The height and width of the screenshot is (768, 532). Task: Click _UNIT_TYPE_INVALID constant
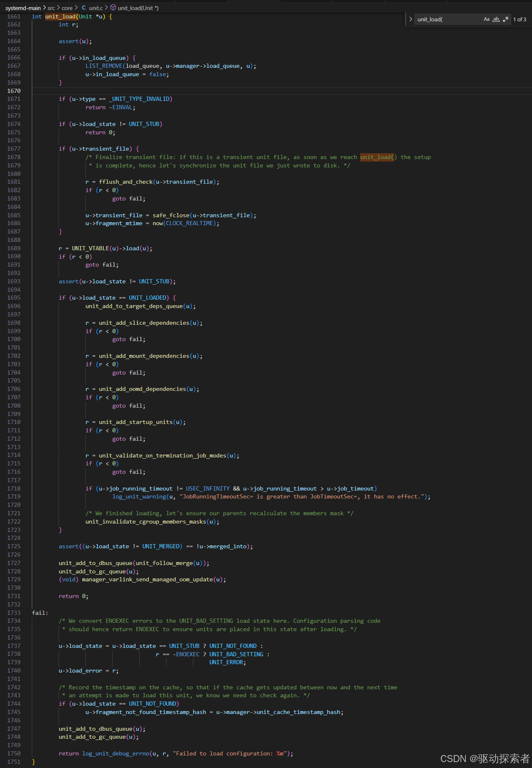139,99
